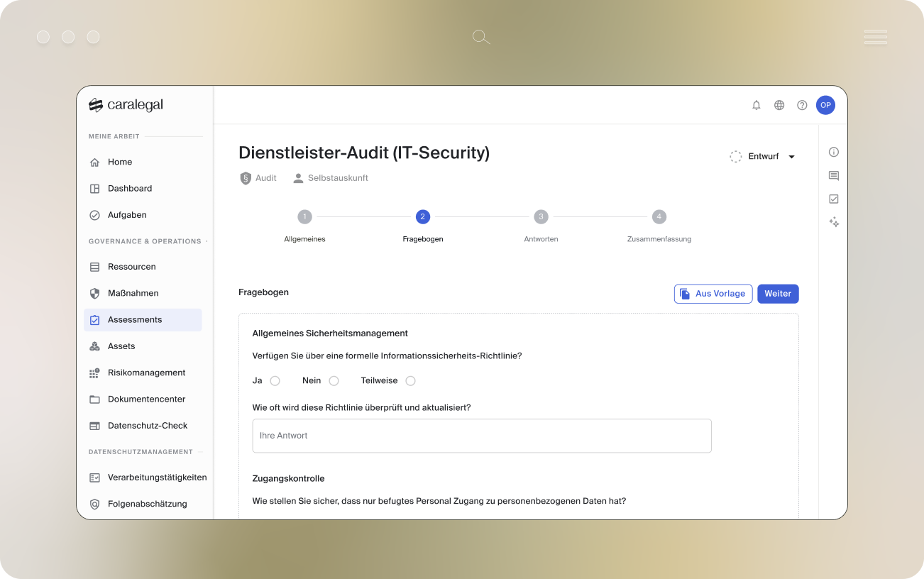The width and height of the screenshot is (924, 579).
Task: Go to Dokumentencenter in the sidebar
Action: (x=146, y=399)
